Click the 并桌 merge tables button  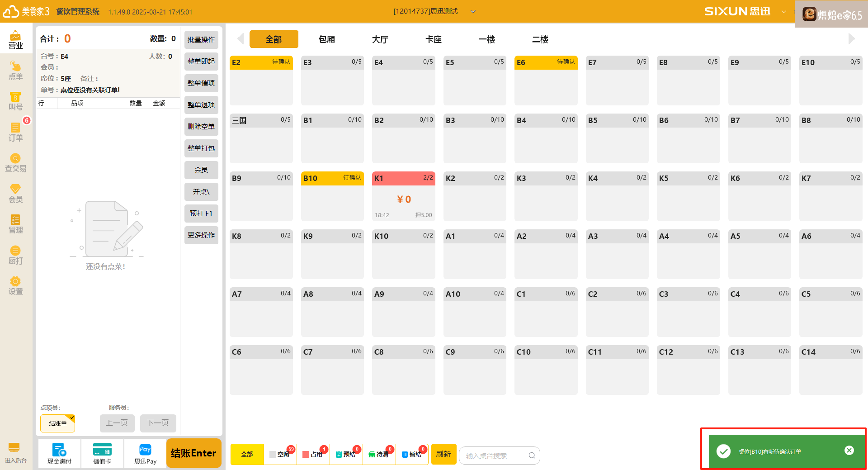tap(201, 192)
